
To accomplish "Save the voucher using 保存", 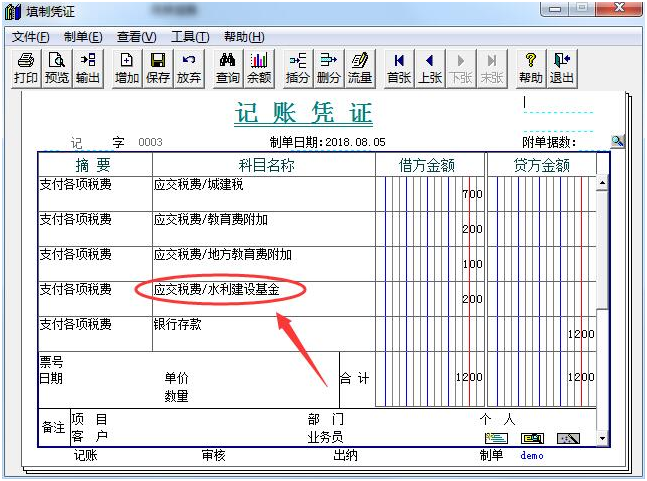I will tap(158, 68).
